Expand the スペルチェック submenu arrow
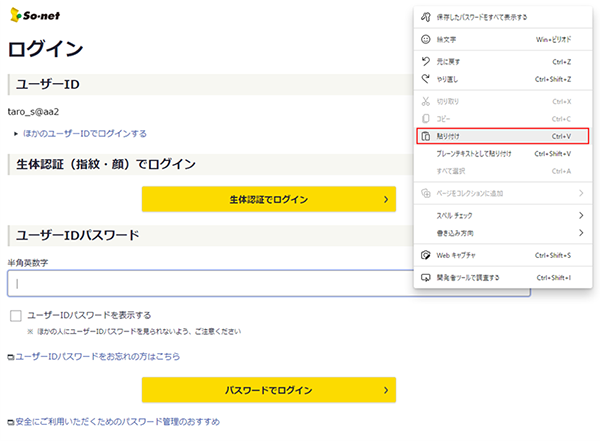Viewport: 600px width, 441px height. point(580,215)
